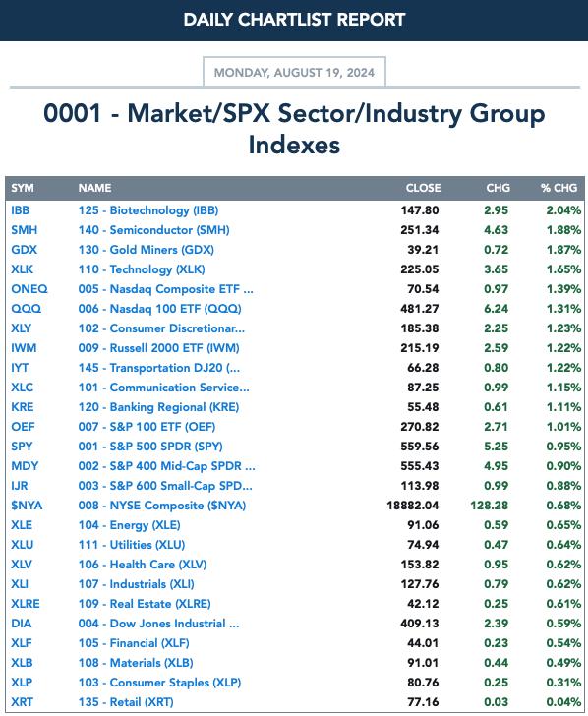This screenshot has height=716, width=588.
Task: Open 009 - Russell 2000 ETF (IWM)
Action: [159, 348]
